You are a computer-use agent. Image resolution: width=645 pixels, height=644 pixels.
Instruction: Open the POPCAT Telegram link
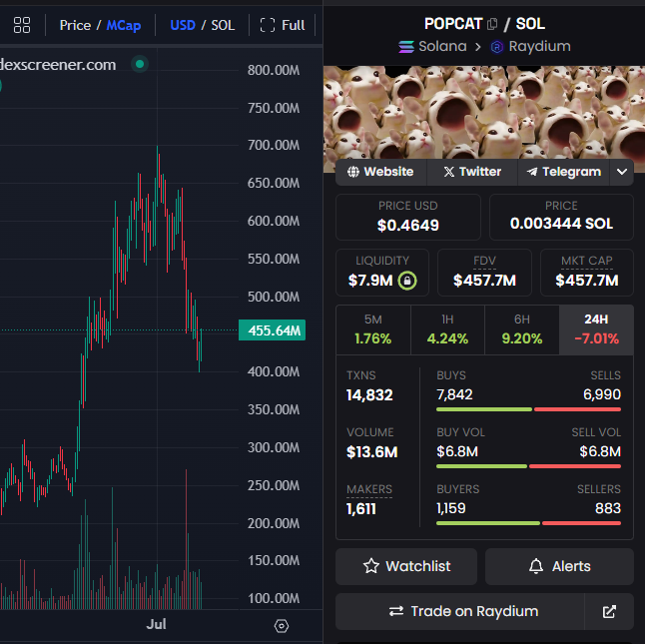click(564, 172)
